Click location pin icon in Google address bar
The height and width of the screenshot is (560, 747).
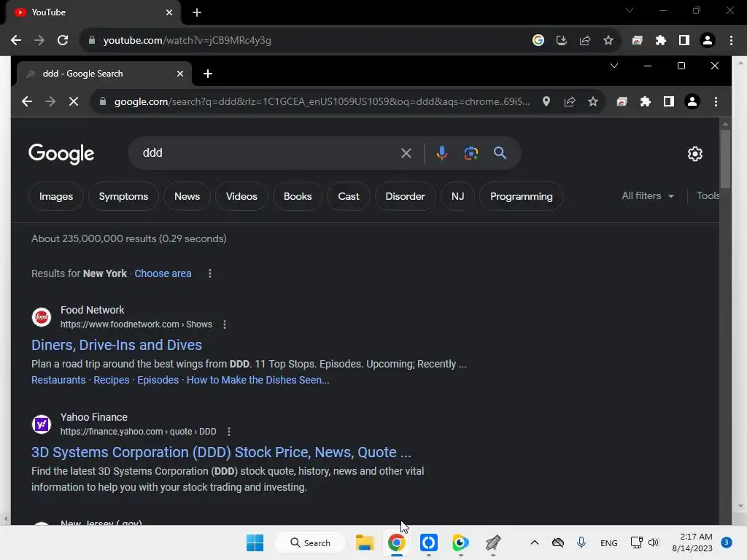[546, 101]
